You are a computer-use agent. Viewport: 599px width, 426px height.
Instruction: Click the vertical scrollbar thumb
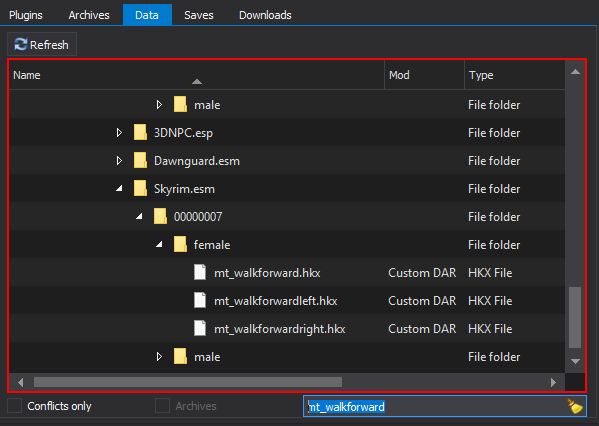coord(575,317)
